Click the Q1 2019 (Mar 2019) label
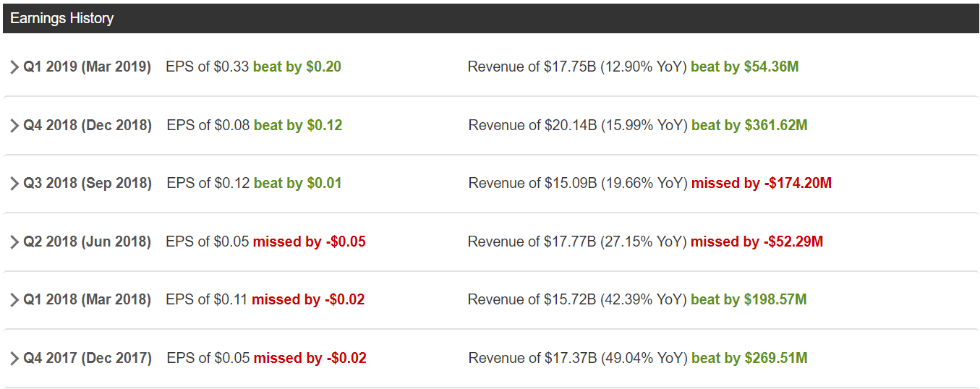Screen dimensions: 980x389 click(87, 67)
